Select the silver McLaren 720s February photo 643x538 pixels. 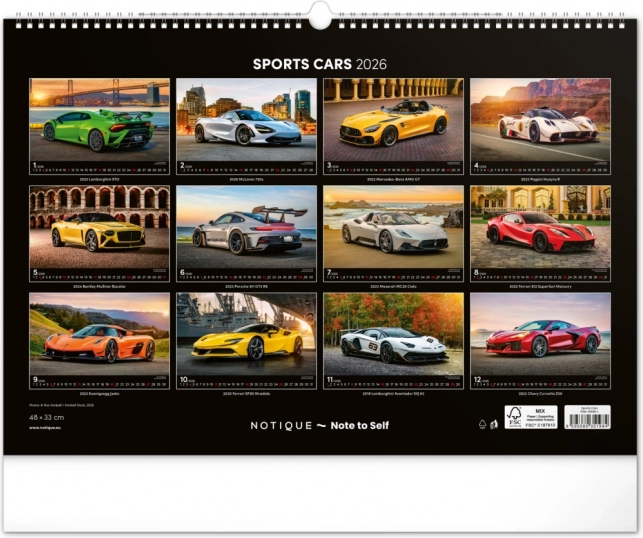coord(246,119)
